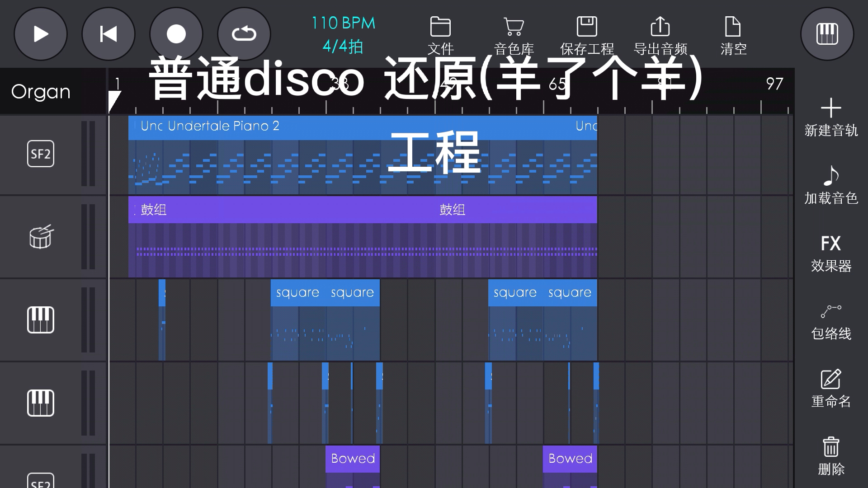Open the 包络线 envelope editor
The height and width of the screenshot is (488, 868).
click(831, 322)
